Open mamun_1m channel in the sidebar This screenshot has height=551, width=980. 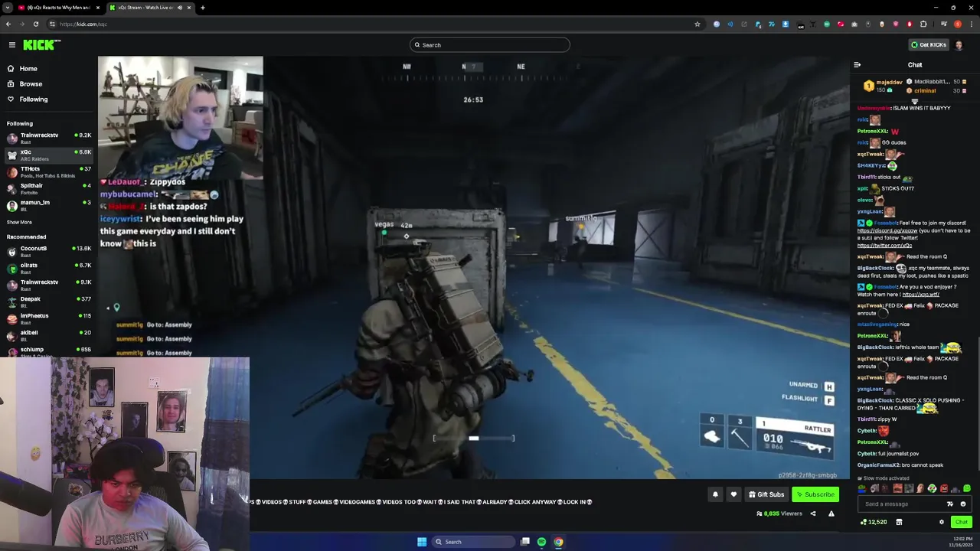pyautogui.click(x=49, y=206)
